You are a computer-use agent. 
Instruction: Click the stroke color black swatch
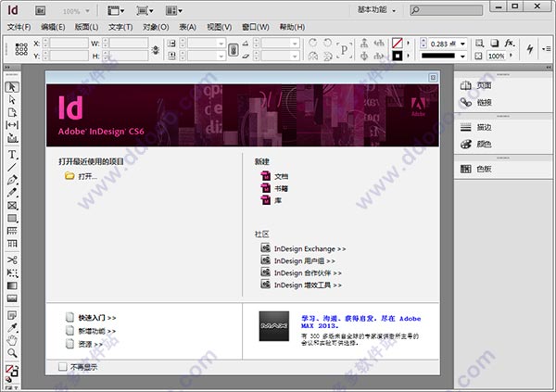(398, 56)
